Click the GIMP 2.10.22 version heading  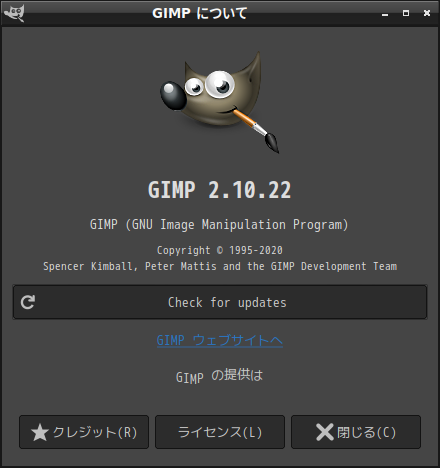[x=219, y=190]
